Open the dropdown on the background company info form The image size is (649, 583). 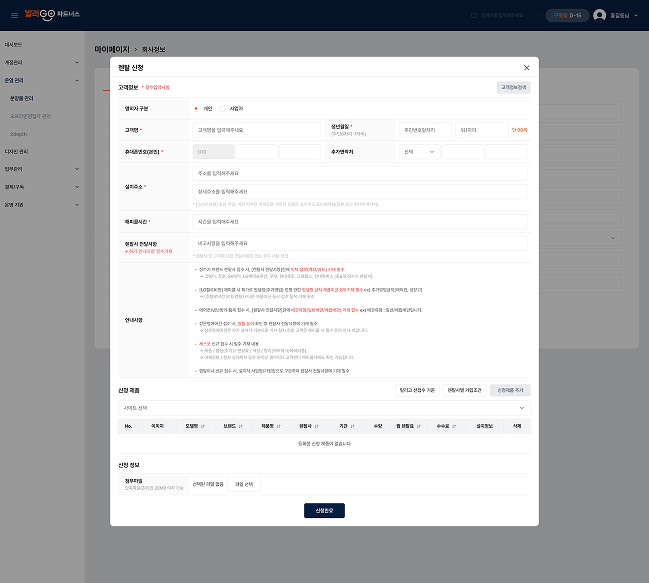(613, 238)
